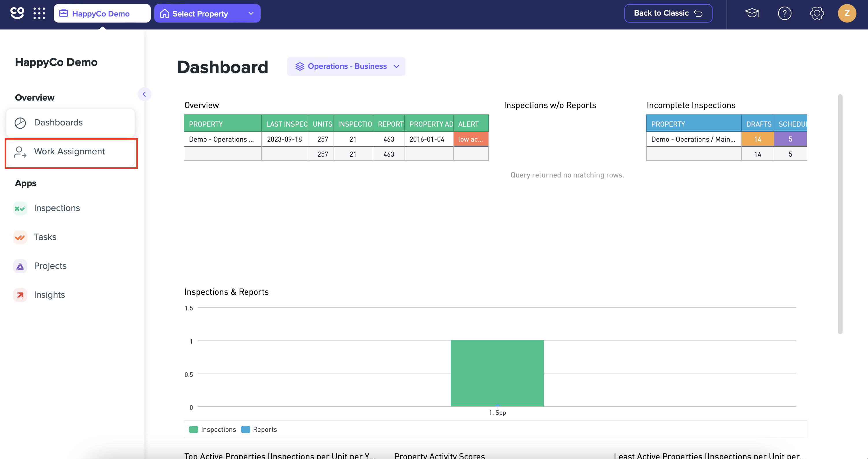Click the LAST INSPEC column header

285,124
